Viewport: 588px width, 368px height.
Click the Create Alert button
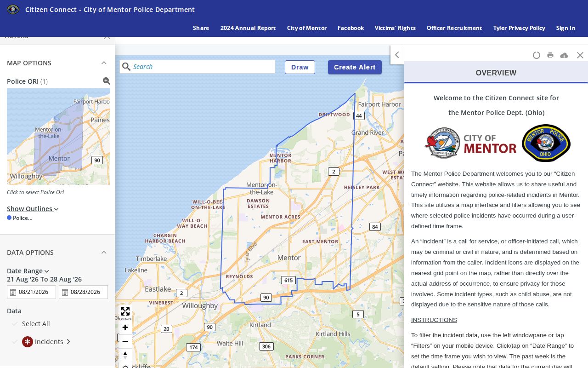click(355, 67)
